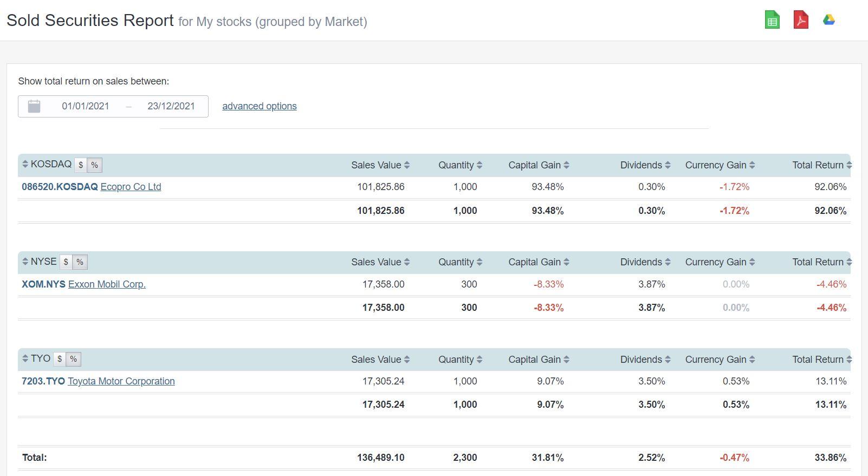Edit start date 01/01/2021
Viewport: 868px width, 476px height.
(x=86, y=106)
